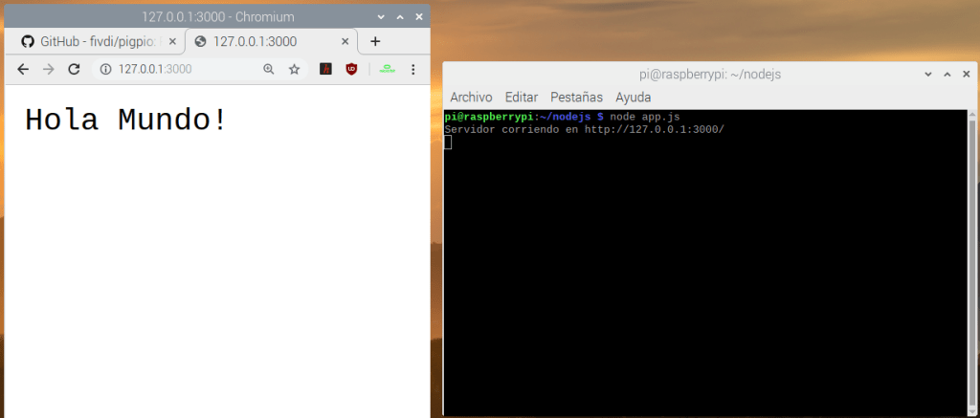Click the green extension icon in toolbar

click(387, 69)
